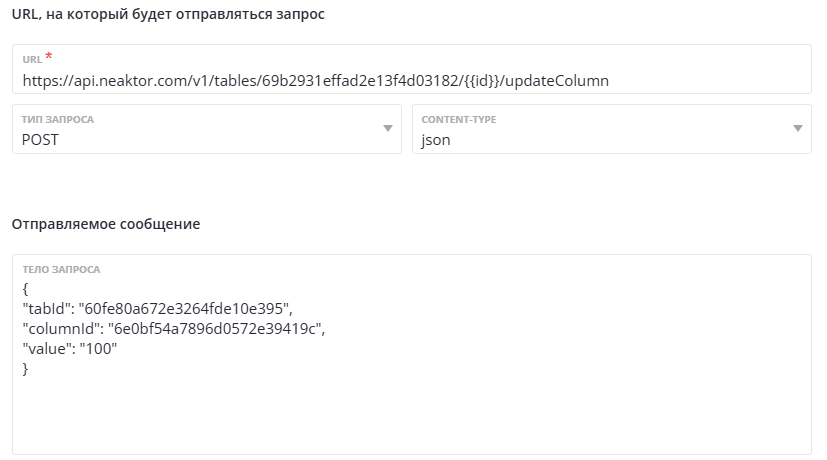
Task: Place cursor at the closing curly brace
Action: coord(25,369)
